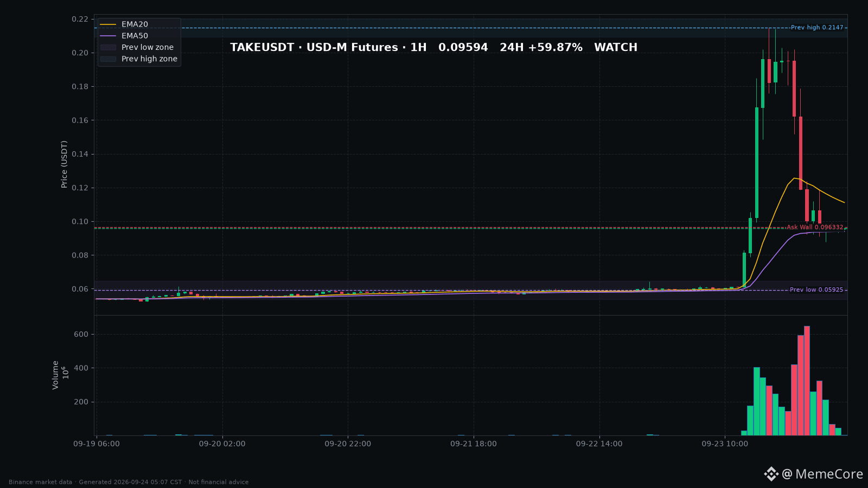The height and width of the screenshot is (488, 868).
Task: Click the Ask Wall 0.096332 label
Action: pyautogui.click(x=815, y=227)
